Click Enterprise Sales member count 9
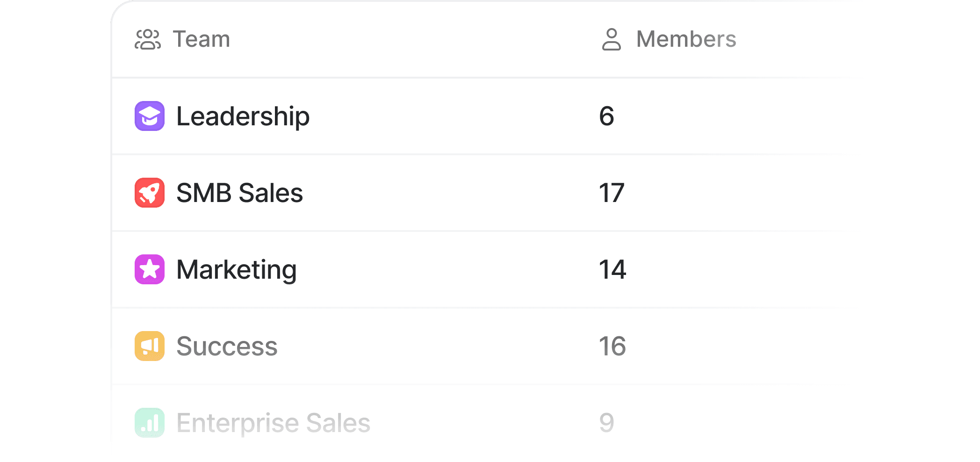 click(x=606, y=423)
